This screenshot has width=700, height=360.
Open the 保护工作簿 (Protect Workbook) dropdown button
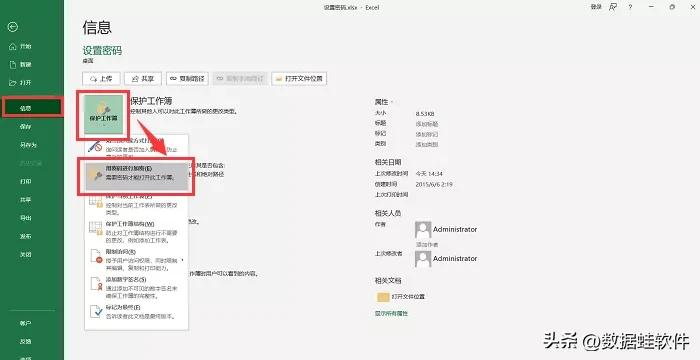103,116
